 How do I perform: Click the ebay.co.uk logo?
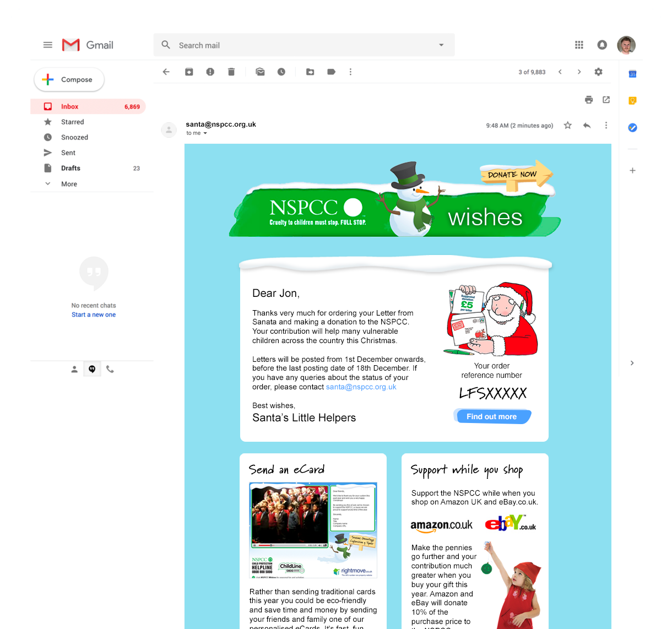[510, 523]
